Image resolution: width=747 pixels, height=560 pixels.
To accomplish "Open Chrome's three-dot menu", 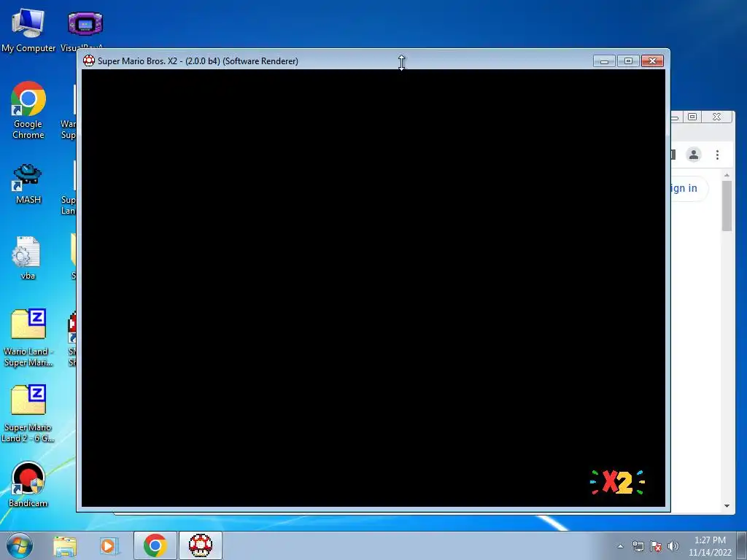I will (718, 155).
